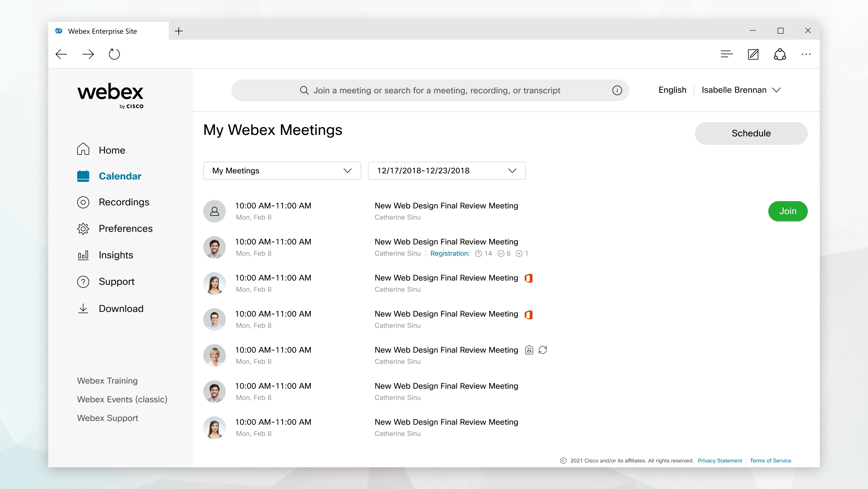Click in the meeting search field

tap(430, 90)
